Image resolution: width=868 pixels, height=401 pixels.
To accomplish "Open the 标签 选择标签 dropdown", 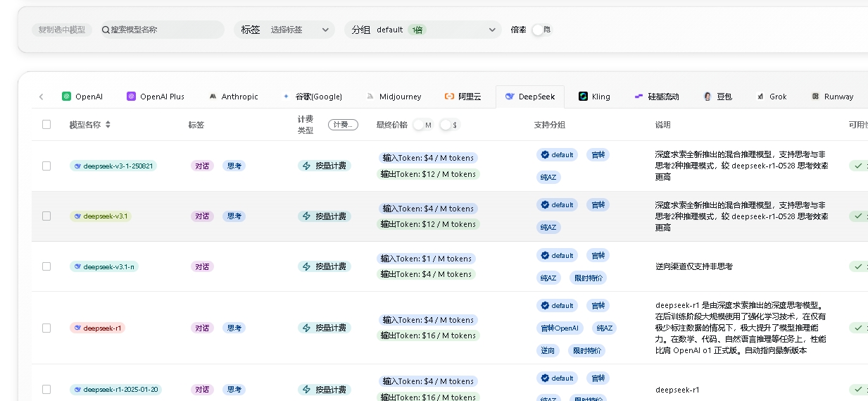I will (284, 30).
